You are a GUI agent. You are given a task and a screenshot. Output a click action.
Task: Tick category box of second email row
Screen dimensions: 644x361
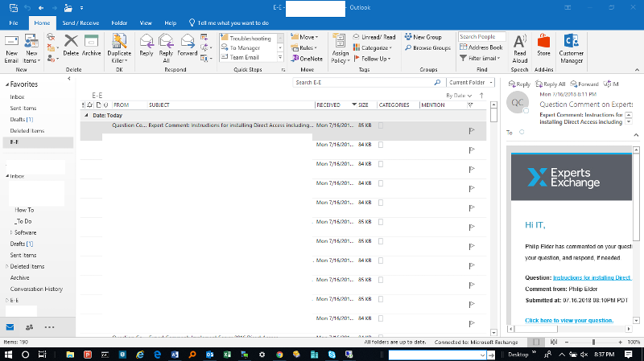[x=381, y=145]
